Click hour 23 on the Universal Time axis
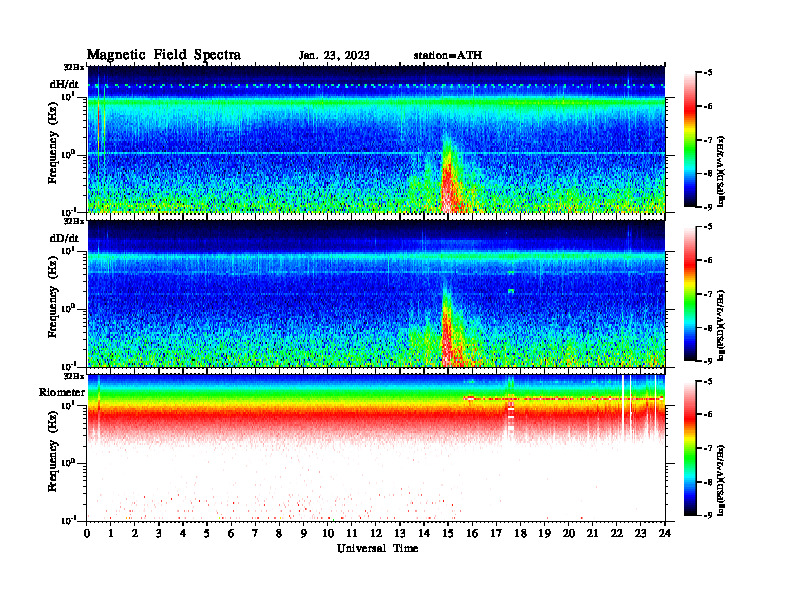The image size is (792, 612). coord(641,533)
